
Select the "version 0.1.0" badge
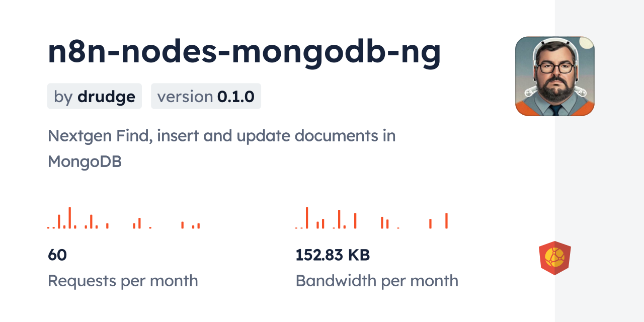[x=206, y=96]
